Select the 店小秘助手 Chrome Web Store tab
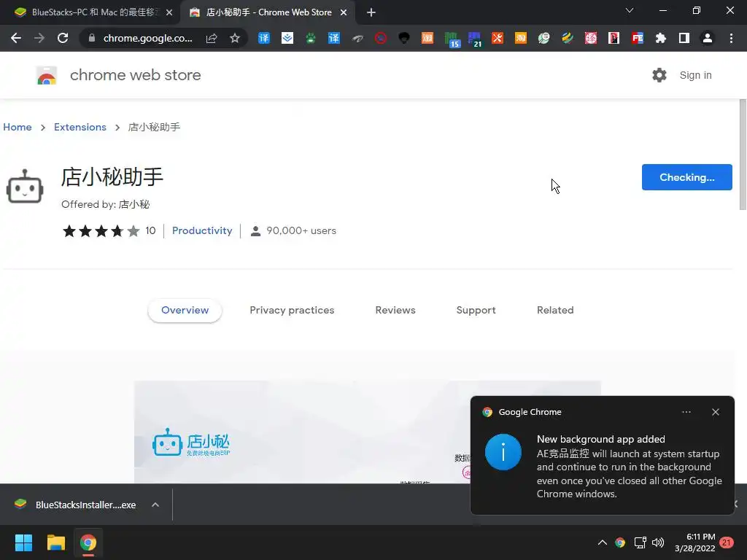747x560 pixels. point(268,12)
